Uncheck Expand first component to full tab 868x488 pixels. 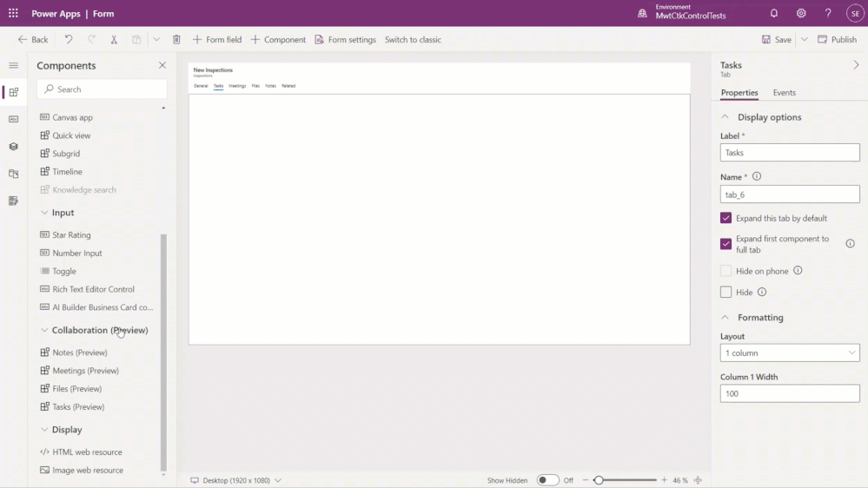[x=726, y=244]
